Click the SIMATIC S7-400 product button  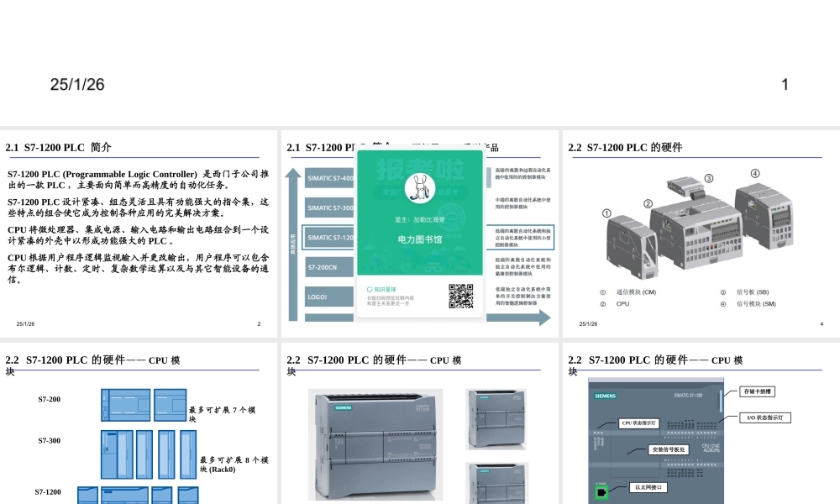(x=331, y=177)
